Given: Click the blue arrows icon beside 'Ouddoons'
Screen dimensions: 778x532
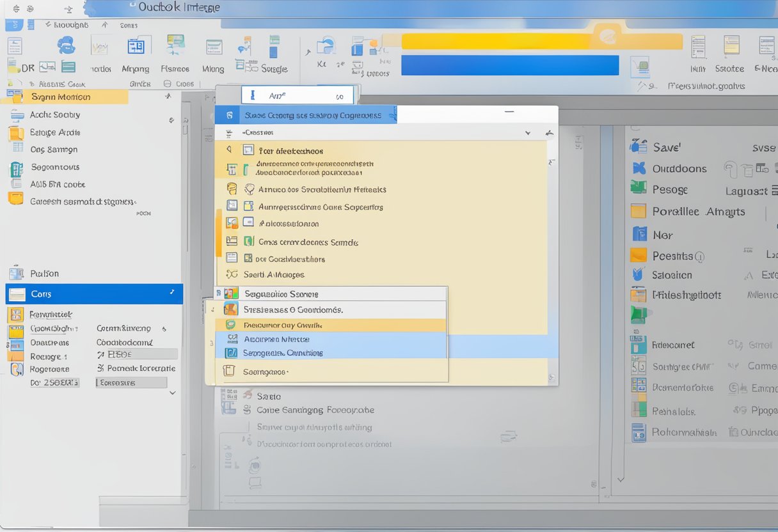Looking at the screenshot, I should click(638, 168).
